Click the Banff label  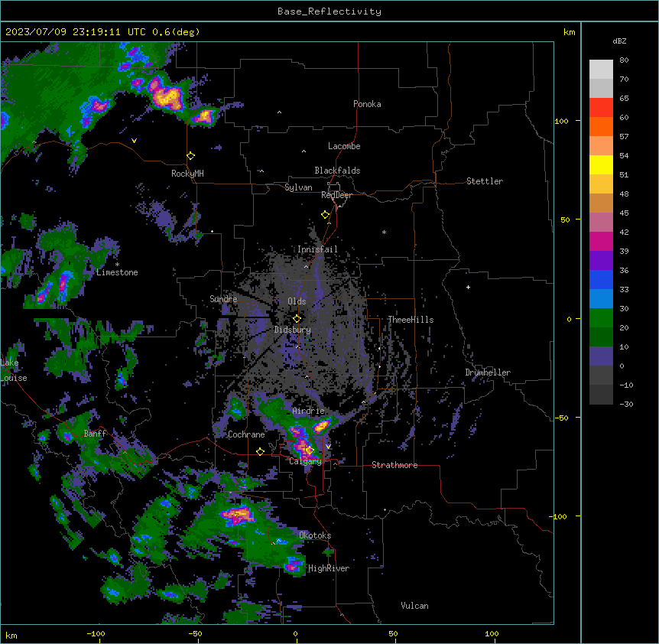tap(95, 434)
